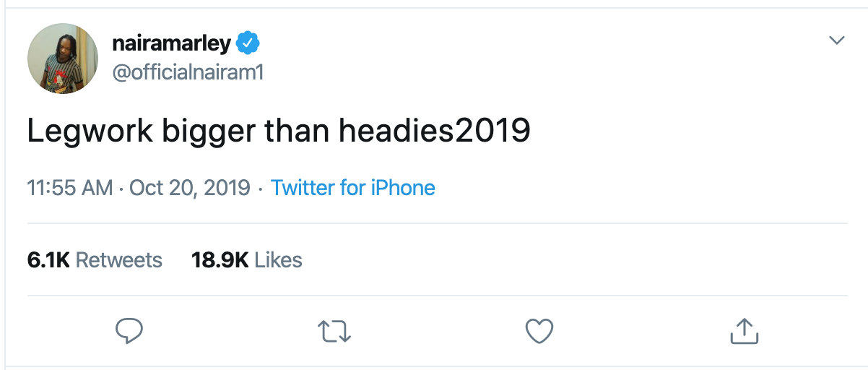The image size is (868, 370).
Task: Click the reply speech bubble icon
Action: point(129,331)
